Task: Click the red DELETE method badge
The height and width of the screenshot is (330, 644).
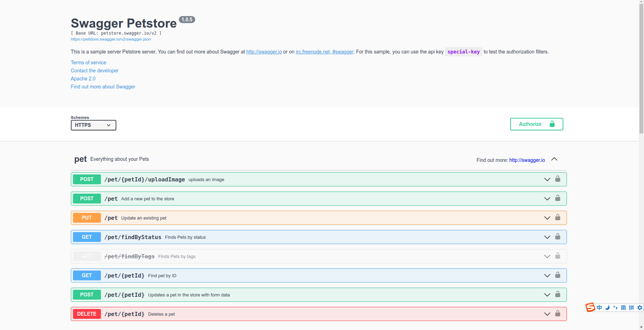Action: pyautogui.click(x=87, y=314)
